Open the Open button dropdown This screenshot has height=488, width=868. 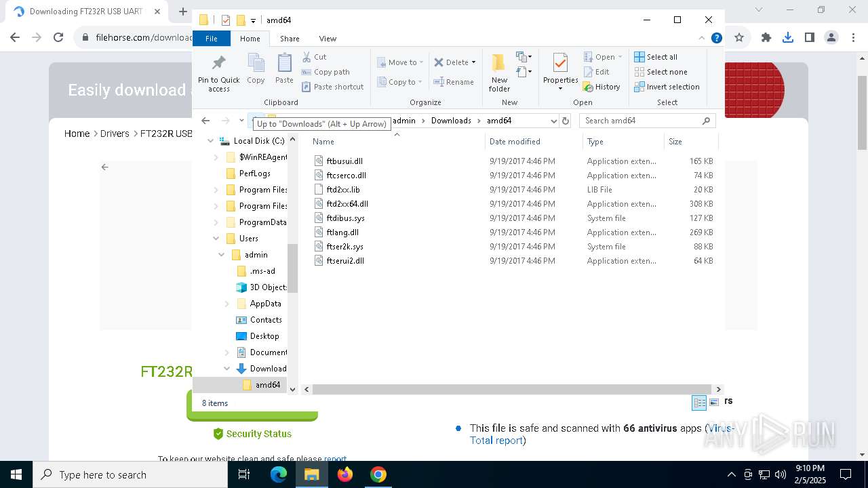pos(620,57)
